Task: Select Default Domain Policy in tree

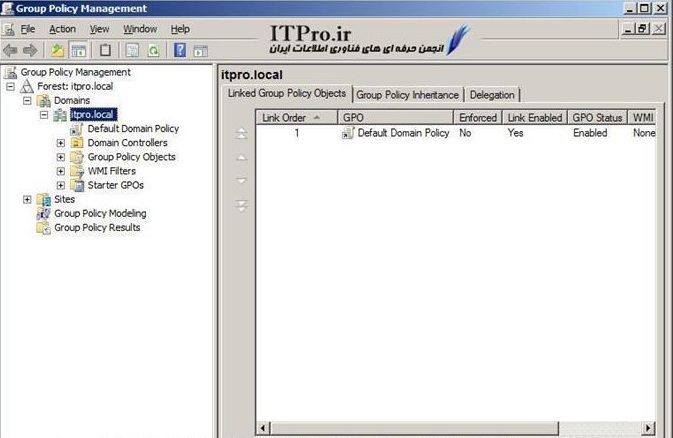Action: click(132, 129)
